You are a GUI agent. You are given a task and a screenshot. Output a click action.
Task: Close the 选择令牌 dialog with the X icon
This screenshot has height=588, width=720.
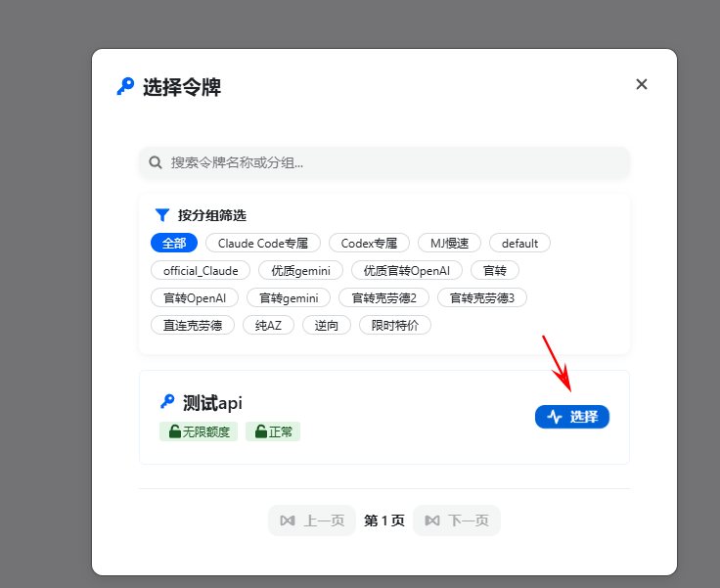(x=642, y=84)
